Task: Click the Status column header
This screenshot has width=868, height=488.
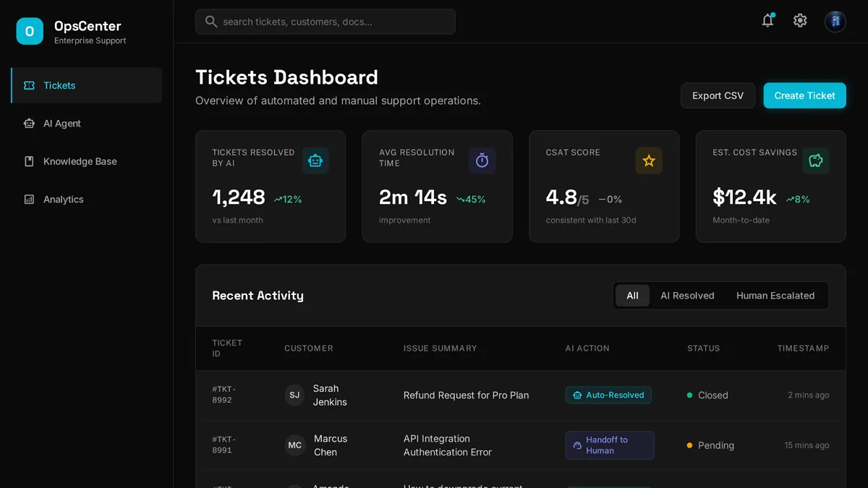Action: click(x=704, y=348)
